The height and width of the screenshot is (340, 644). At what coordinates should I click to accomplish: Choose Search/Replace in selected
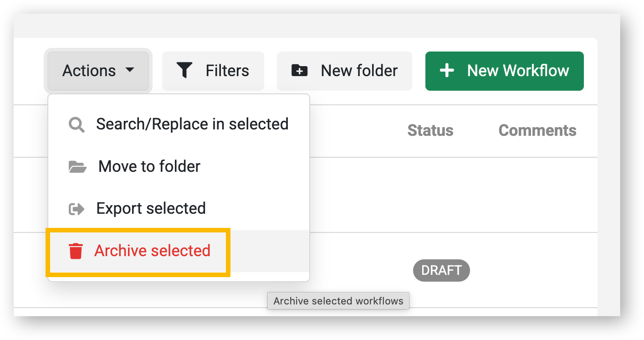coord(192,124)
